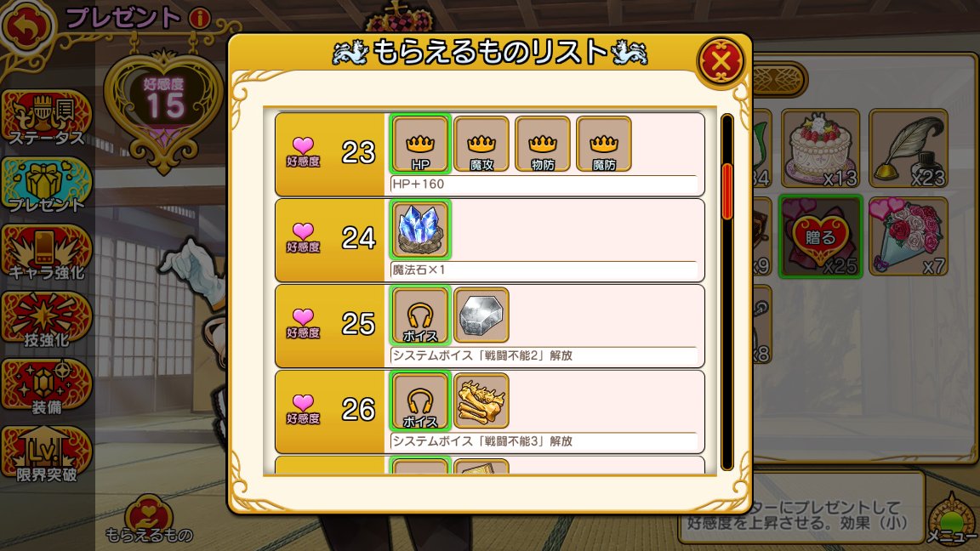
Task: Click the 贈る gift button
Action: click(821, 237)
